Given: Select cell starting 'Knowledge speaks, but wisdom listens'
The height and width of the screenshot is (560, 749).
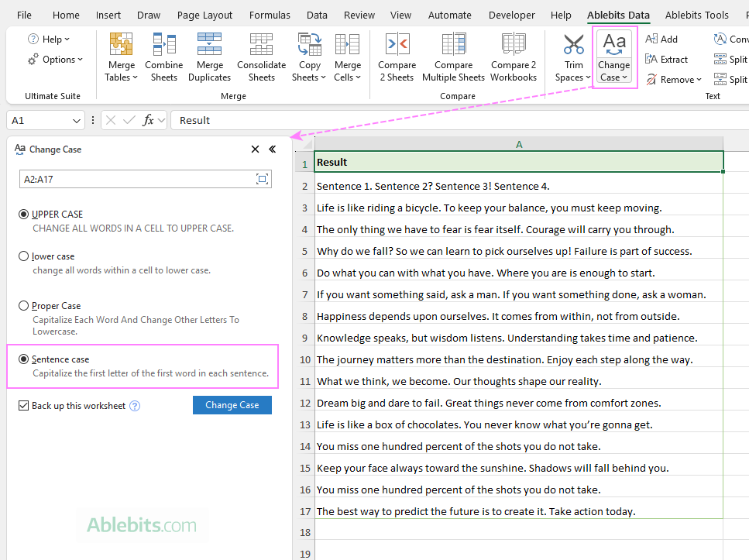Looking at the screenshot, I should pyautogui.click(x=519, y=338).
